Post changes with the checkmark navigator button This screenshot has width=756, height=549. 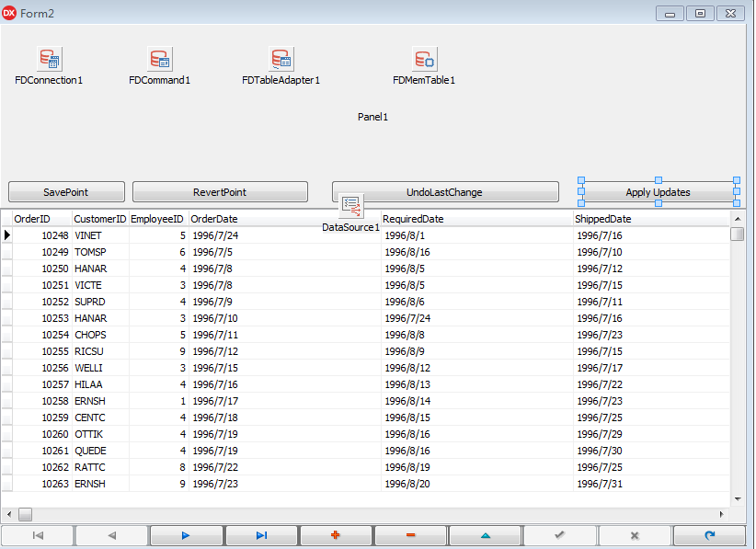pyautogui.click(x=559, y=534)
